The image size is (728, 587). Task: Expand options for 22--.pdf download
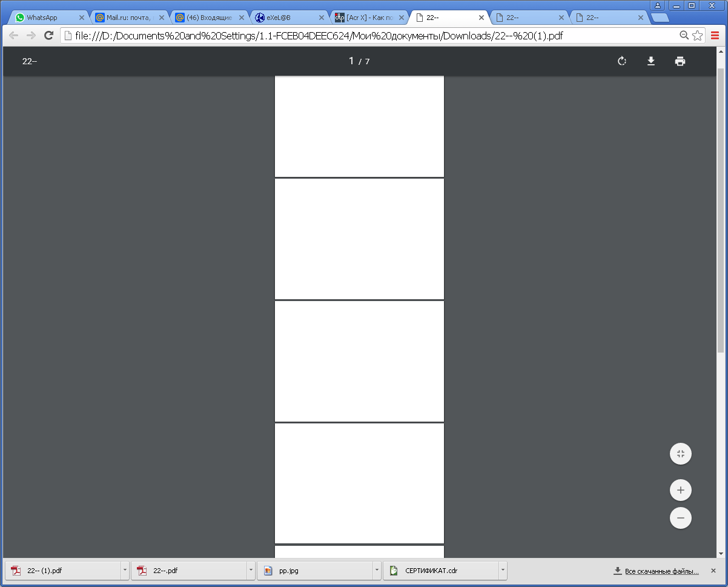pyautogui.click(x=251, y=571)
